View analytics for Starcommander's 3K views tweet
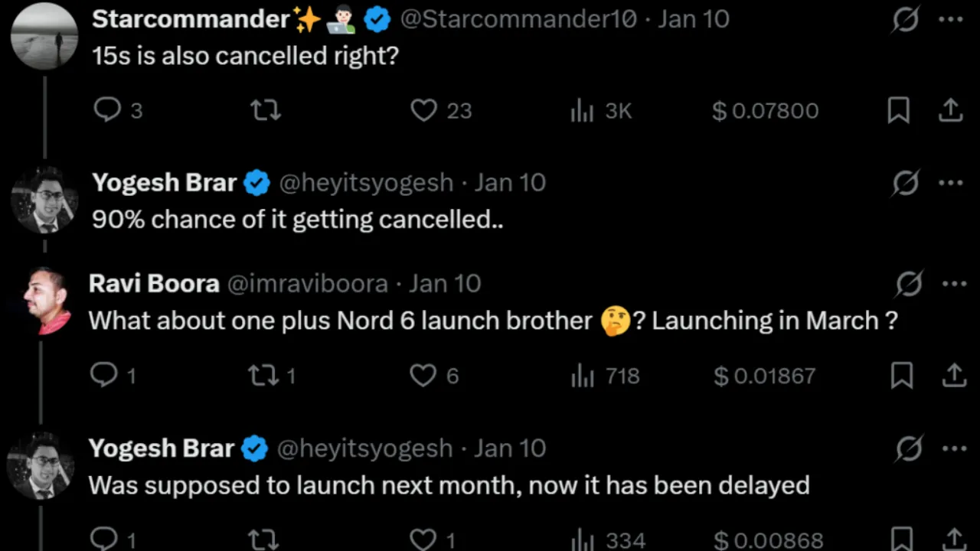980x551 pixels. [x=583, y=111]
